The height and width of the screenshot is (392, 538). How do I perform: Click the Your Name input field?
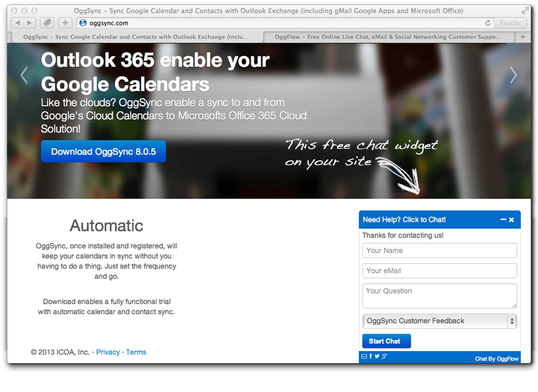point(439,251)
